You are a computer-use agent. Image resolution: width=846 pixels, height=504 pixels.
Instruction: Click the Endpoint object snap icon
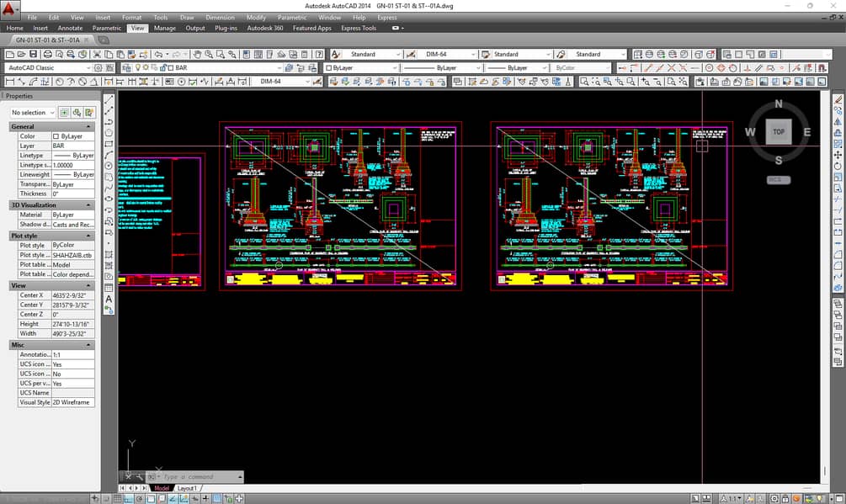[647, 68]
